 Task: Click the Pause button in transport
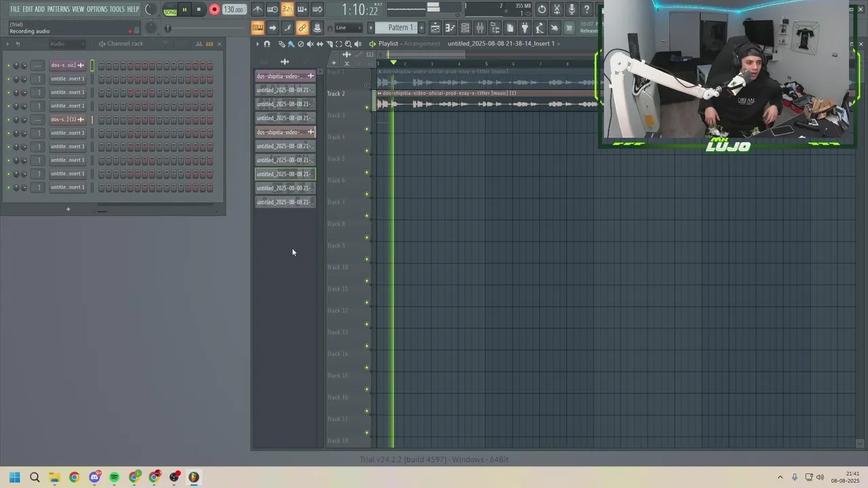coord(184,9)
